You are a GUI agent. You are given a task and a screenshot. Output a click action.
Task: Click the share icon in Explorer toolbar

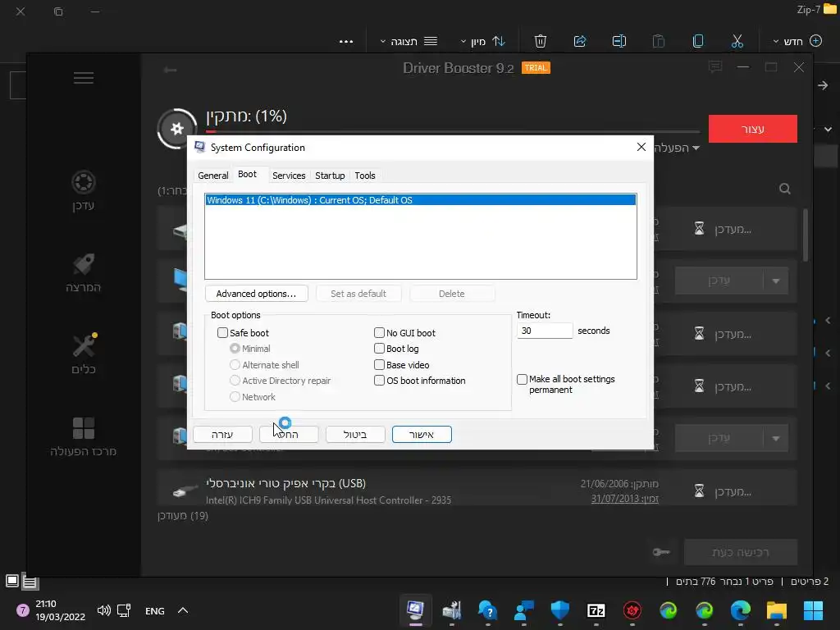(x=580, y=41)
